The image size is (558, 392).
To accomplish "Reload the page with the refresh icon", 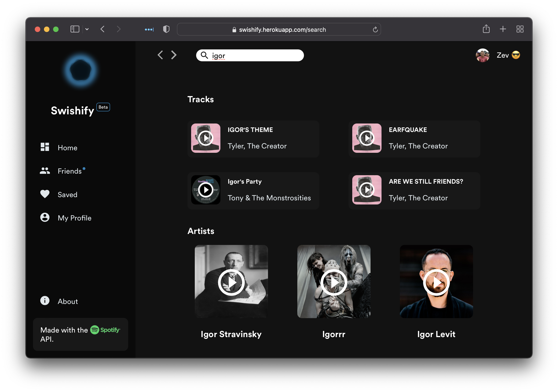I will (375, 29).
